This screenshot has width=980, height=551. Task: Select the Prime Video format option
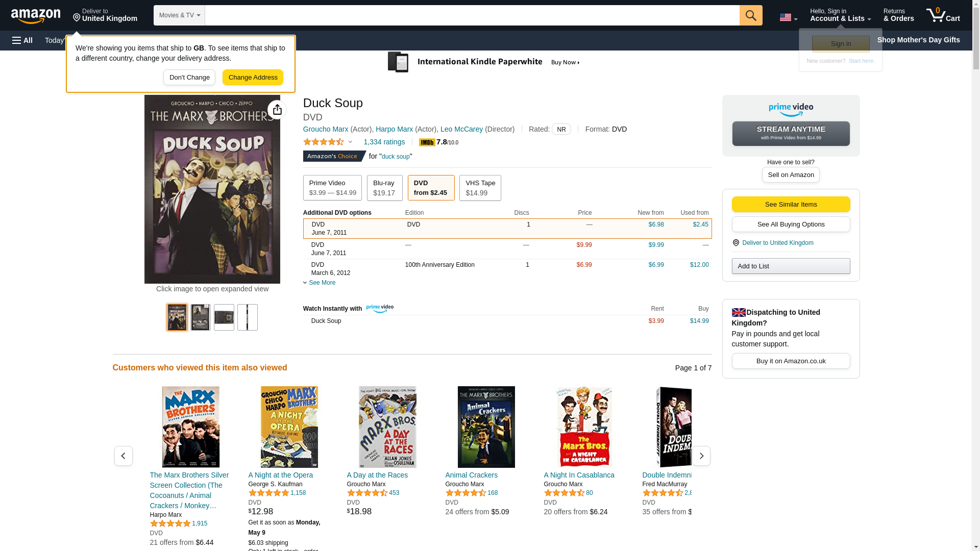click(332, 188)
